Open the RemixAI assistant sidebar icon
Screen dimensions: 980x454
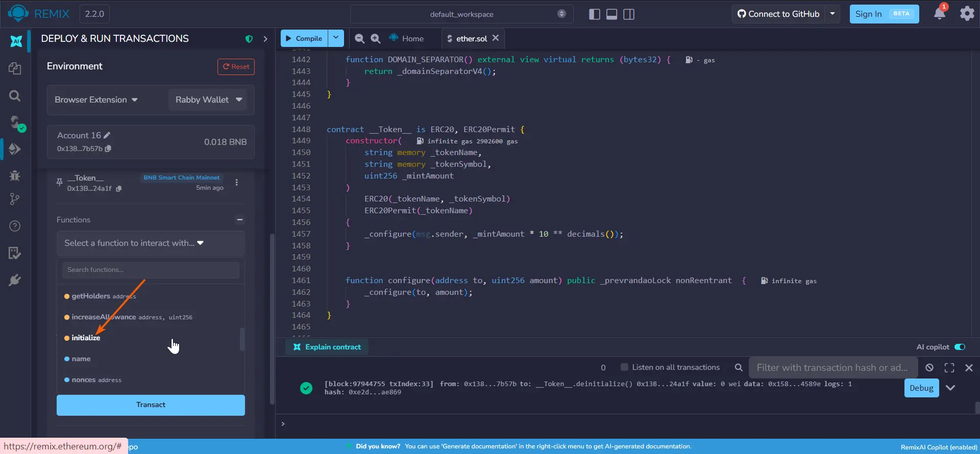click(16, 41)
